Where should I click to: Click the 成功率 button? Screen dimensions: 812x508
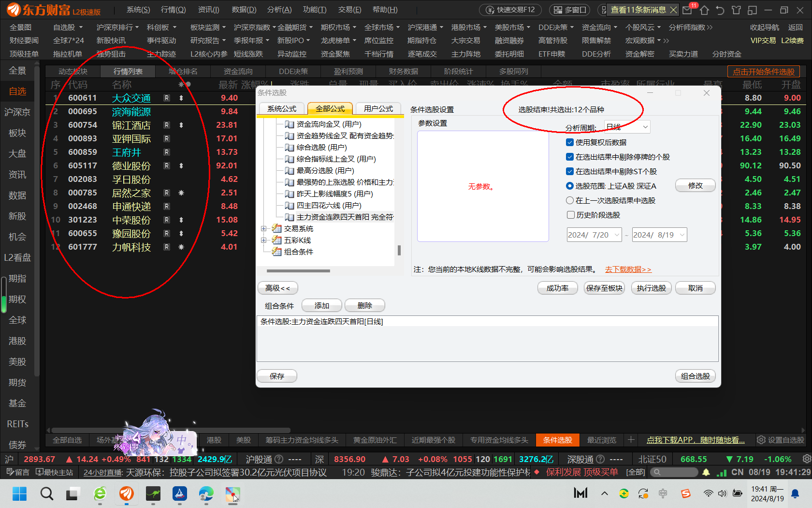(557, 288)
